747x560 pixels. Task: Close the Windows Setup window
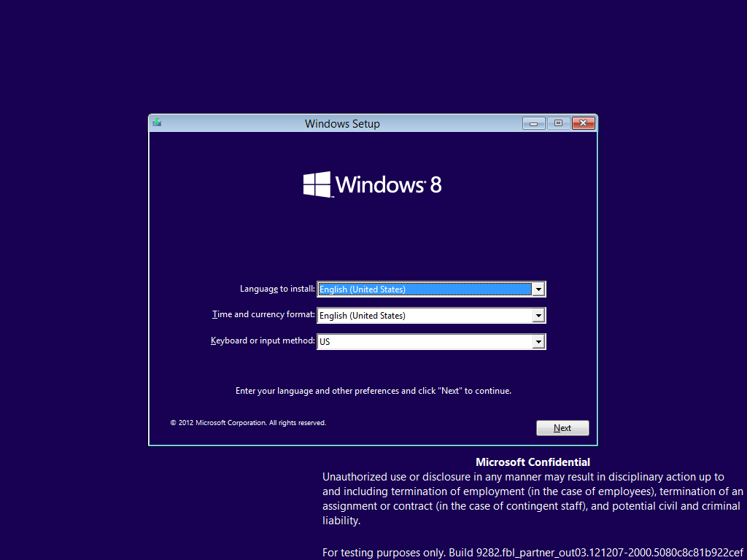click(x=583, y=123)
